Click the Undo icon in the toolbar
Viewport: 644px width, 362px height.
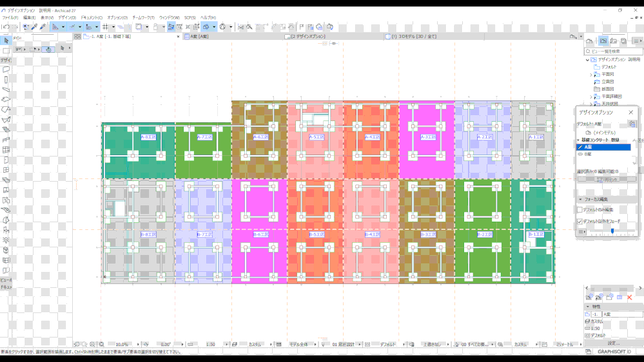tap(6, 27)
